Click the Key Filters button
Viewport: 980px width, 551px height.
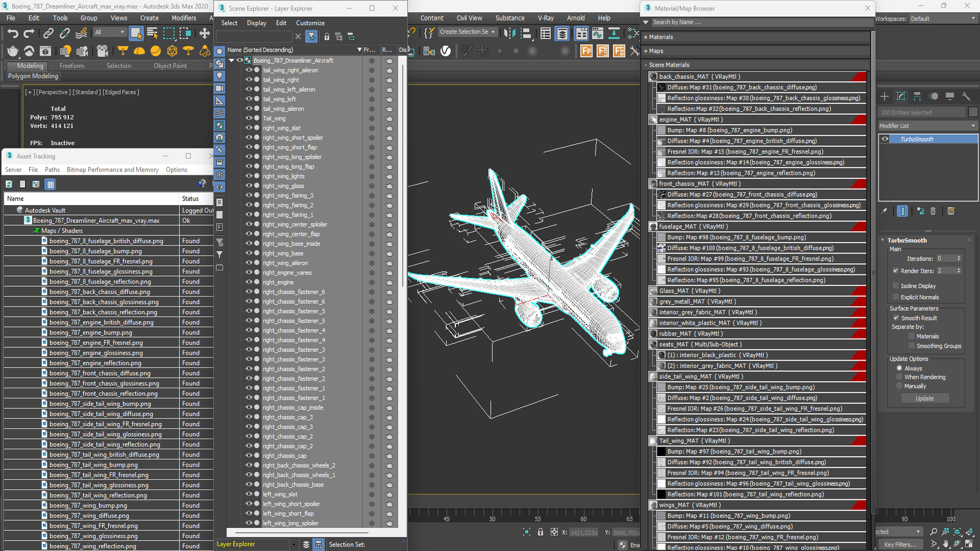(900, 544)
